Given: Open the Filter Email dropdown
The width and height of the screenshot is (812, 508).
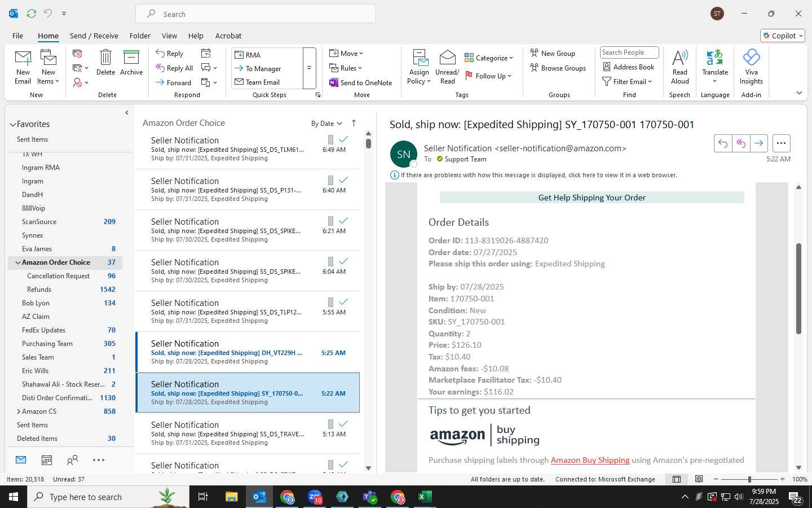Looking at the screenshot, I should coord(627,81).
